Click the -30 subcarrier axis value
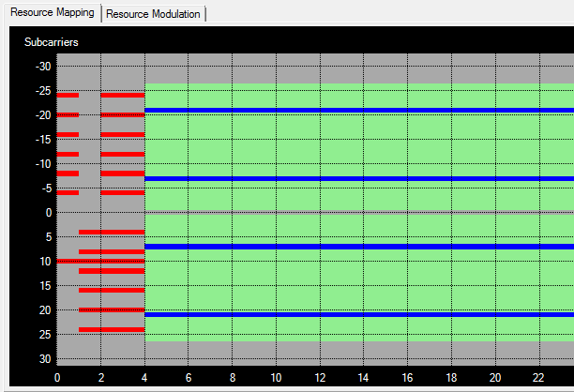Image resolution: width=574 pixels, height=392 pixels. point(43,67)
